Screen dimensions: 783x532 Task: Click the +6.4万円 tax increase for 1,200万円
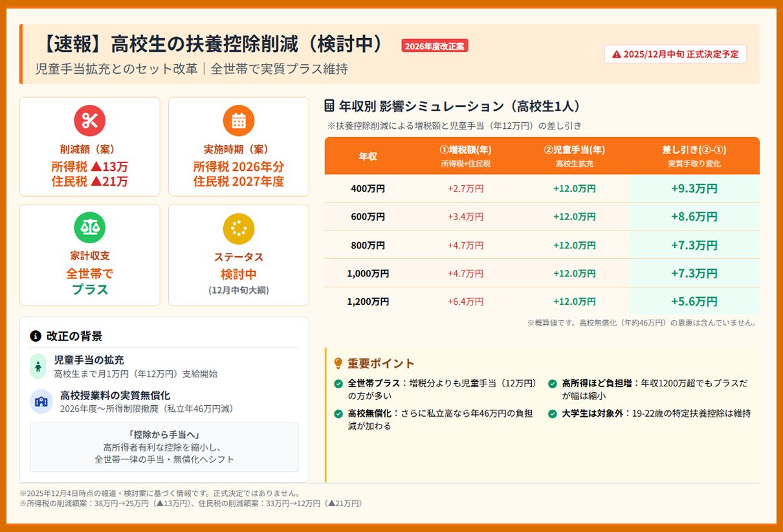coord(465,302)
